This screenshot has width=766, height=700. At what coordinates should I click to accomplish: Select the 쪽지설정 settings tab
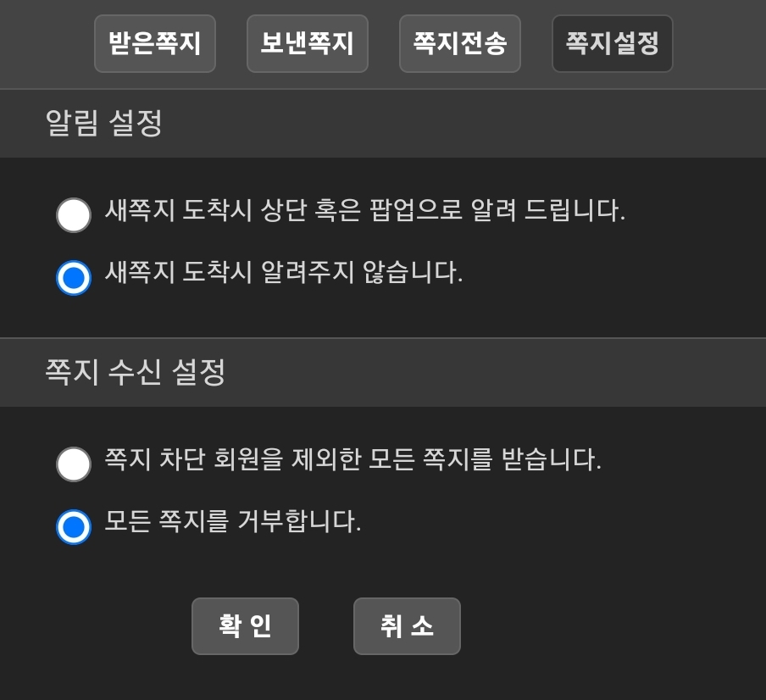[x=612, y=43]
